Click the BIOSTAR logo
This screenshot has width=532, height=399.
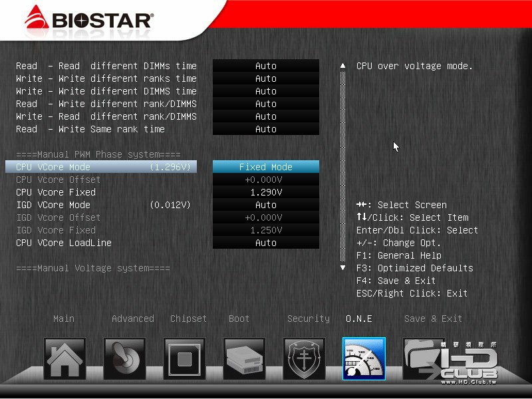[89, 19]
